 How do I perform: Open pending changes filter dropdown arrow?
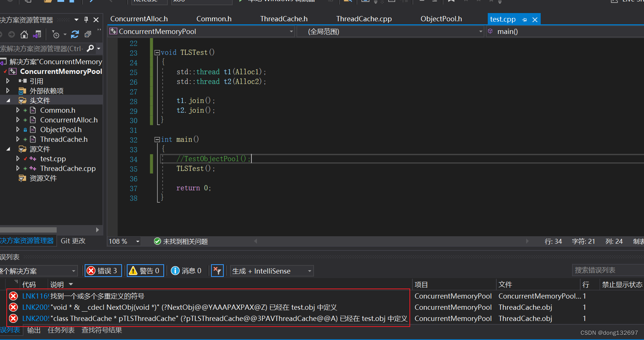click(65, 35)
